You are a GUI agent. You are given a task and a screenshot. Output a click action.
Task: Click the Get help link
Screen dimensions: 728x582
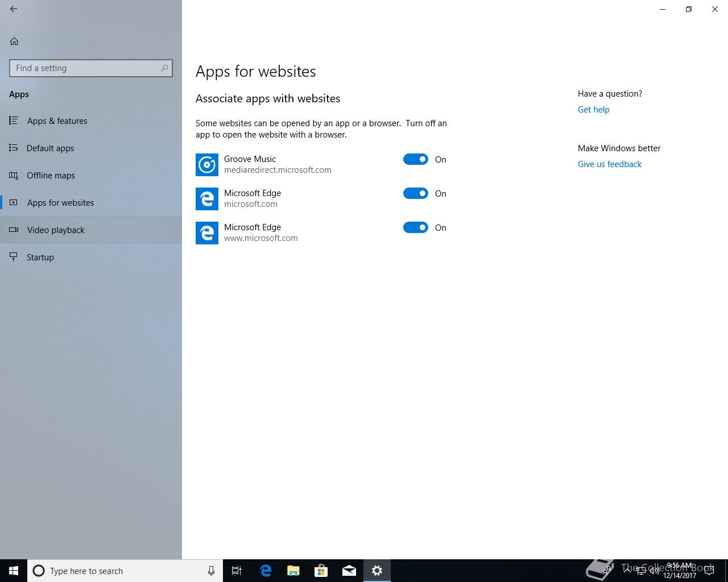pyautogui.click(x=593, y=110)
